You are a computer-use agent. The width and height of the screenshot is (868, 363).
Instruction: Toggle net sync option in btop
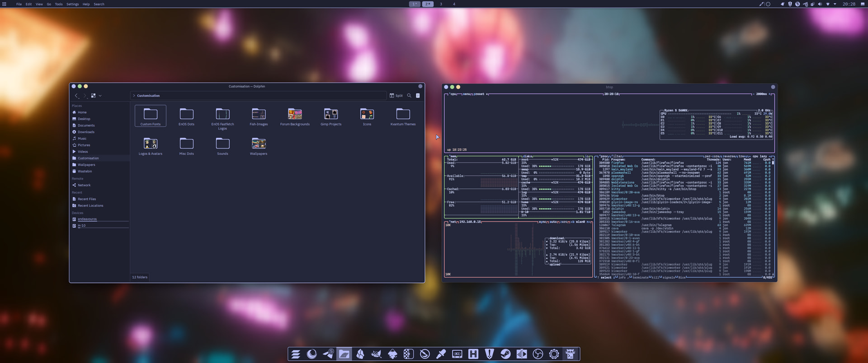coord(542,222)
